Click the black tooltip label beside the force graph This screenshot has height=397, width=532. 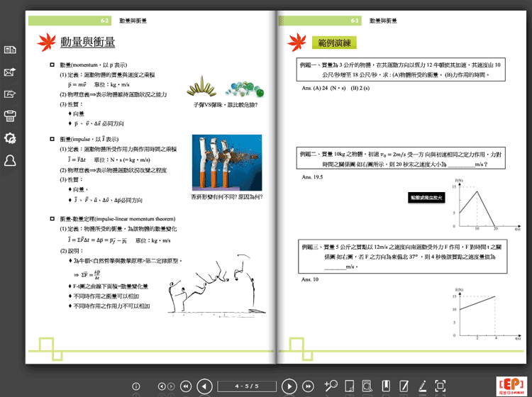(426, 198)
